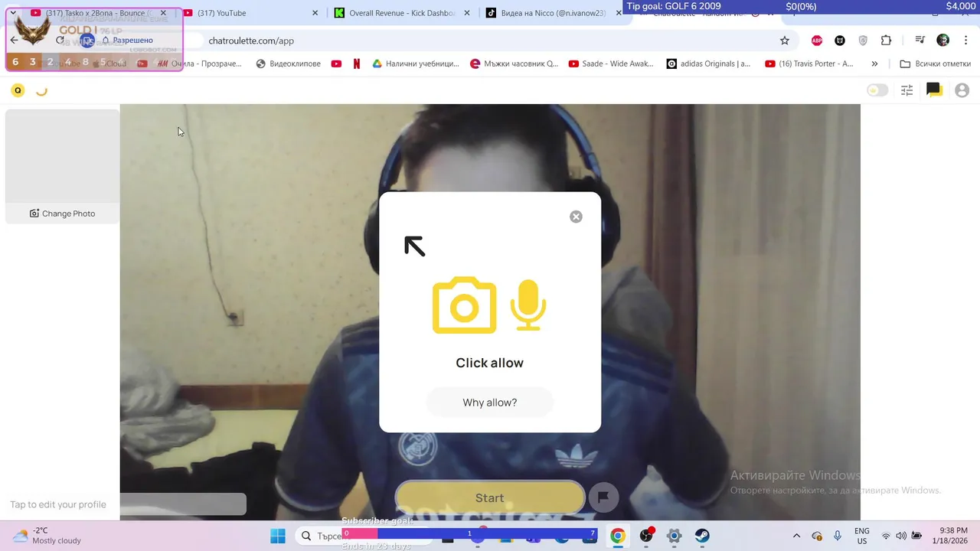Screen dimensions: 980x551
Task: Open the YouTube icon bookmark before Netflix
Action: pyautogui.click(x=336, y=64)
